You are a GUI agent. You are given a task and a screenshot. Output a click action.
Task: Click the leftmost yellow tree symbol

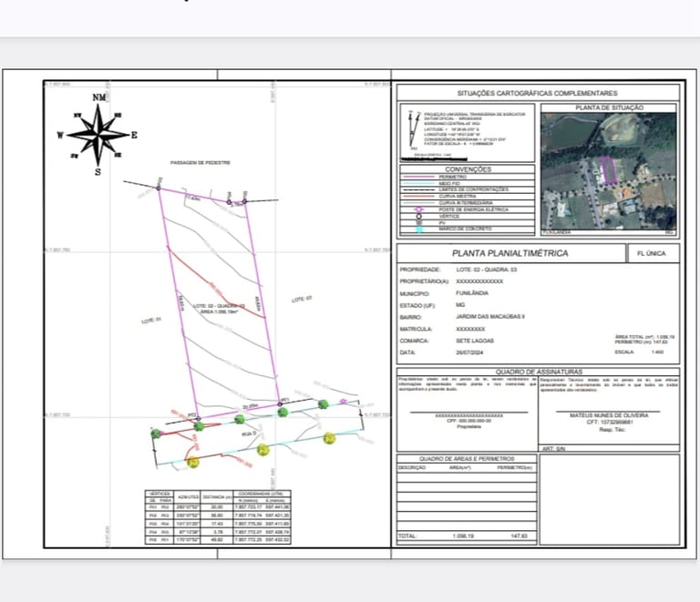[193, 463]
